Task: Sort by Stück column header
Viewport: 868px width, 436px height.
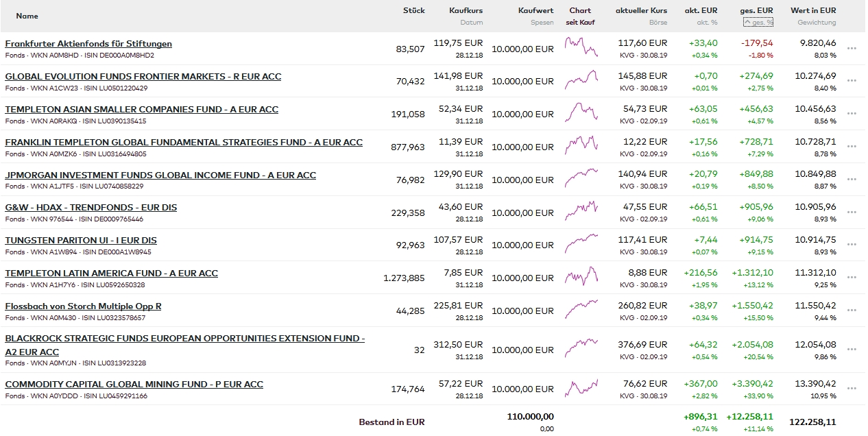Action: (x=413, y=10)
